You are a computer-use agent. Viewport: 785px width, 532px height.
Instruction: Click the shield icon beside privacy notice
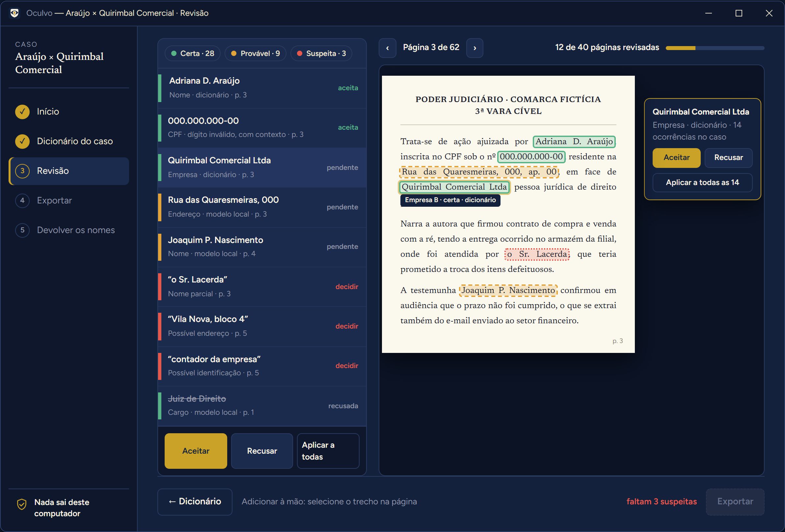[22, 504]
